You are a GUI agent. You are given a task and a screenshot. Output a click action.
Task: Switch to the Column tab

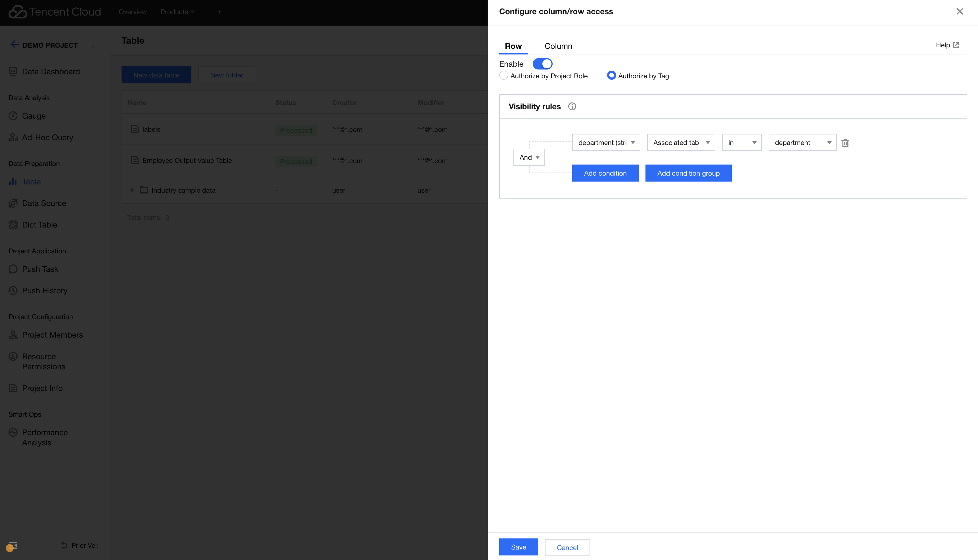click(558, 46)
